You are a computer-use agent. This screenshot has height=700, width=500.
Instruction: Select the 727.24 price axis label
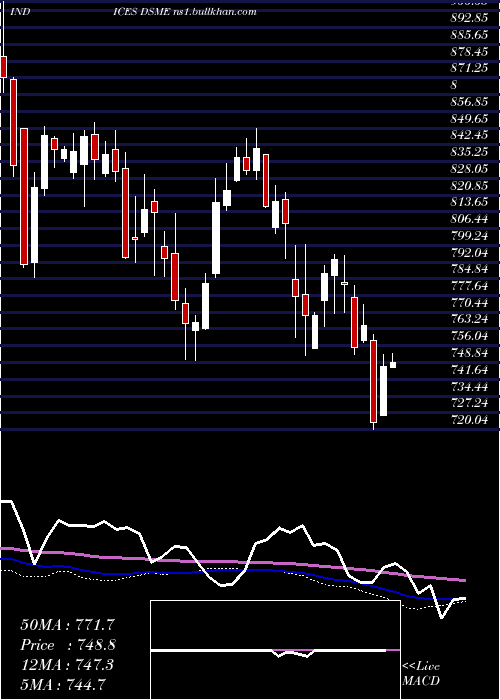pyautogui.click(x=469, y=403)
